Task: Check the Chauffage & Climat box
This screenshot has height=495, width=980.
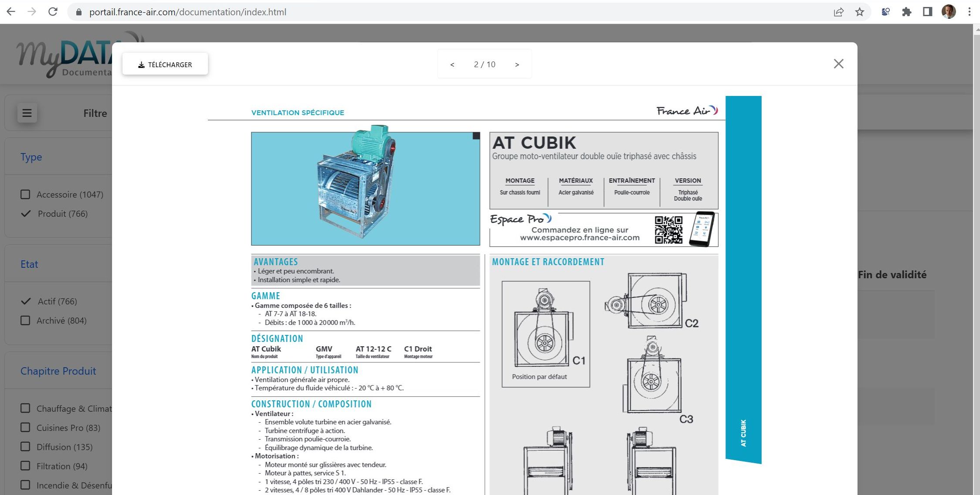Action: pyautogui.click(x=25, y=408)
